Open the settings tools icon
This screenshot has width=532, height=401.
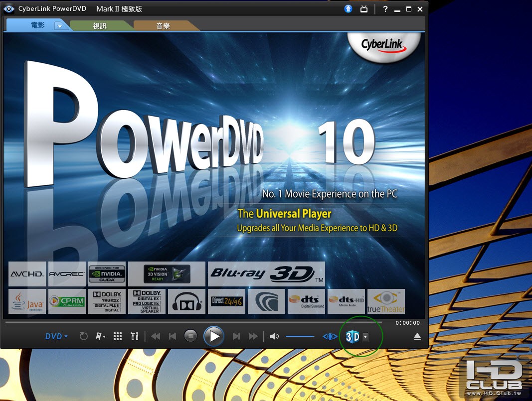pos(135,336)
